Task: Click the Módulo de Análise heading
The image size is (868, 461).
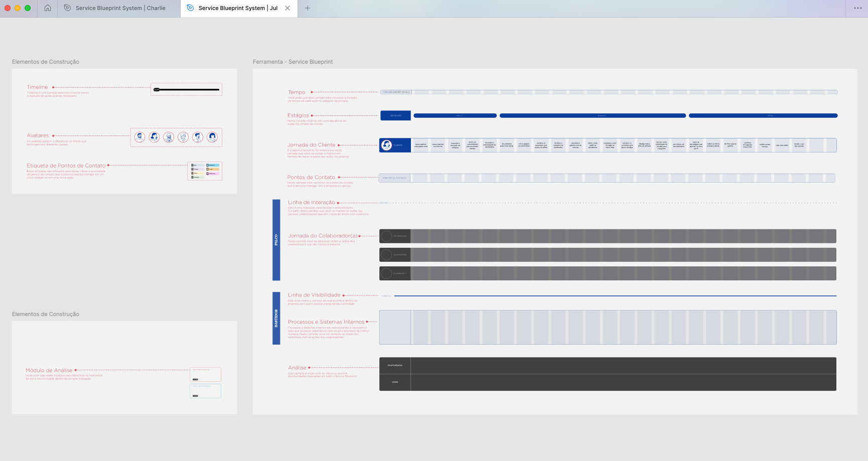Action: pyautogui.click(x=49, y=370)
